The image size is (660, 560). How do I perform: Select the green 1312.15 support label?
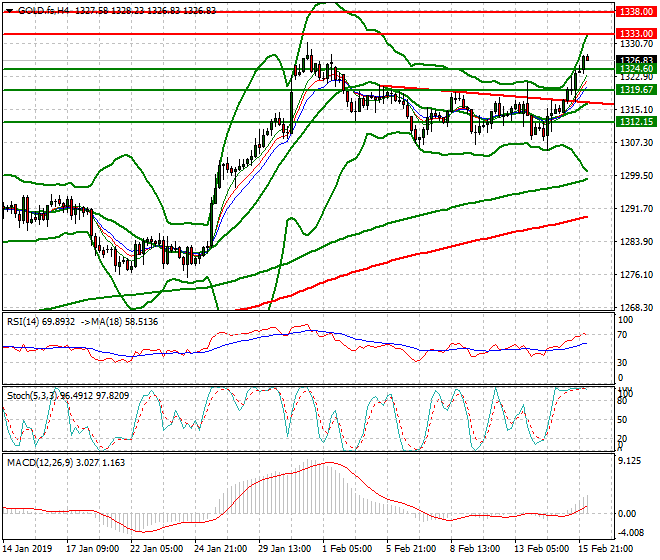(x=636, y=122)
